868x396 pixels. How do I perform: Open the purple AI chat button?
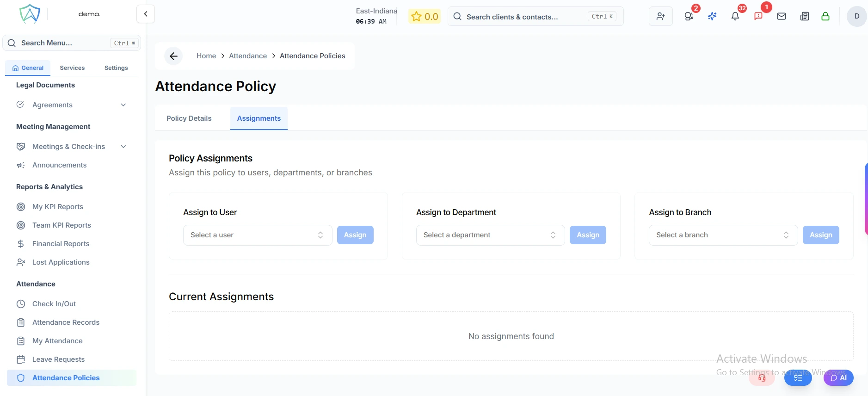838,378
